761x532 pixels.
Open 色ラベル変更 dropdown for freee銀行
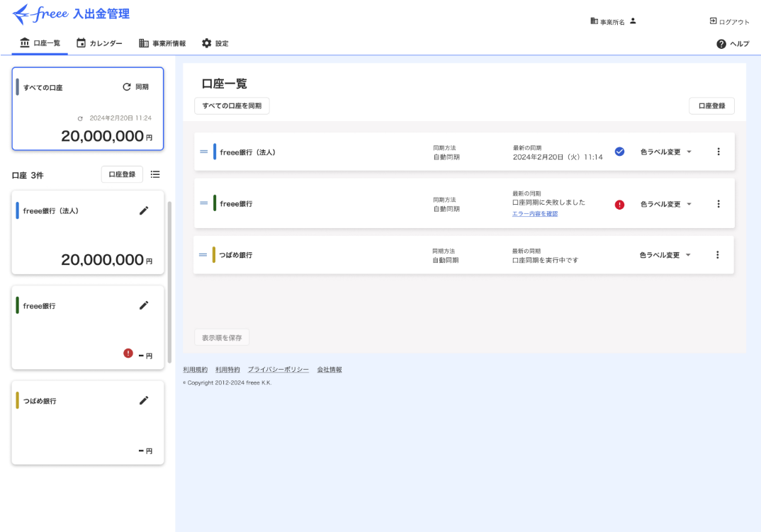point(666,204)
